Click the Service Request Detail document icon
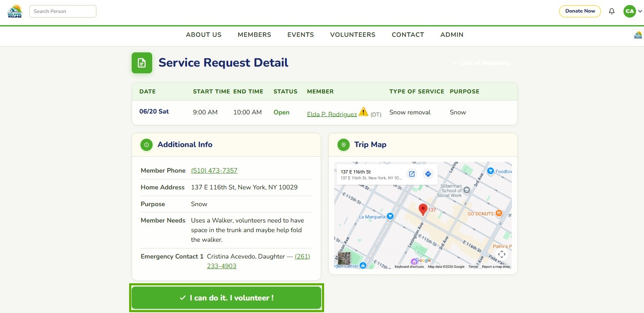Viewport: 644px width, 313px height. [x=142, y=63]
